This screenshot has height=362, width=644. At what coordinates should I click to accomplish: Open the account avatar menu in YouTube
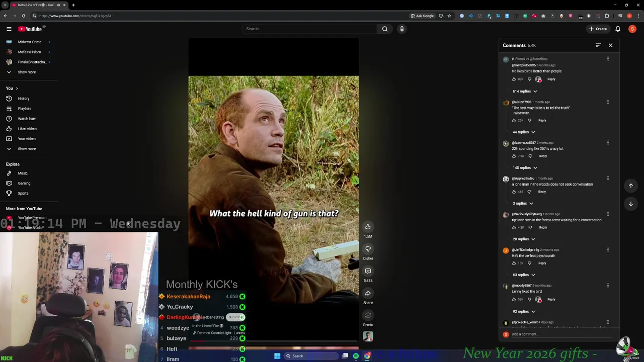point(632,29)
